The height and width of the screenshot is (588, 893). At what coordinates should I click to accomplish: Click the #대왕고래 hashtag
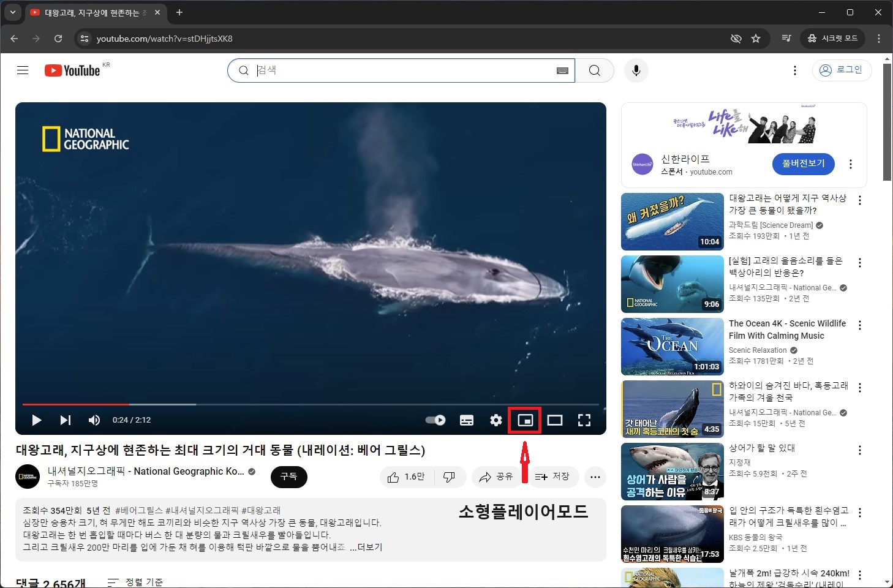click(261, 510)
